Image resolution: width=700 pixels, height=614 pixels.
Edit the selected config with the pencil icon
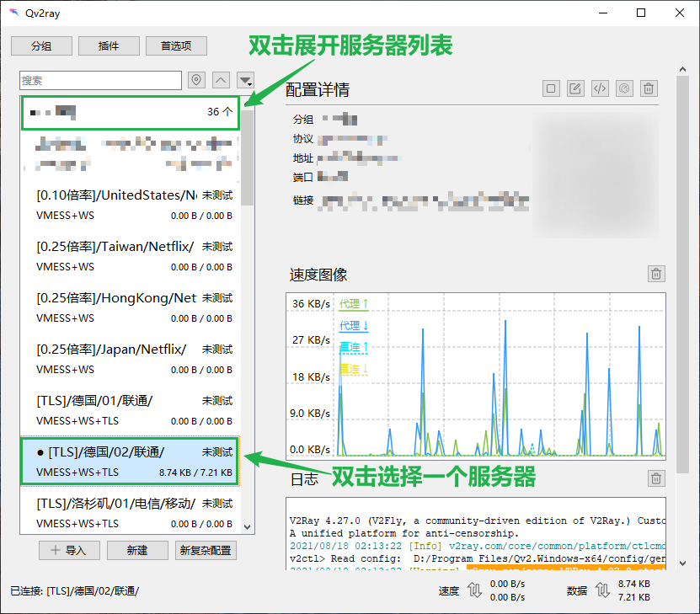575,88
